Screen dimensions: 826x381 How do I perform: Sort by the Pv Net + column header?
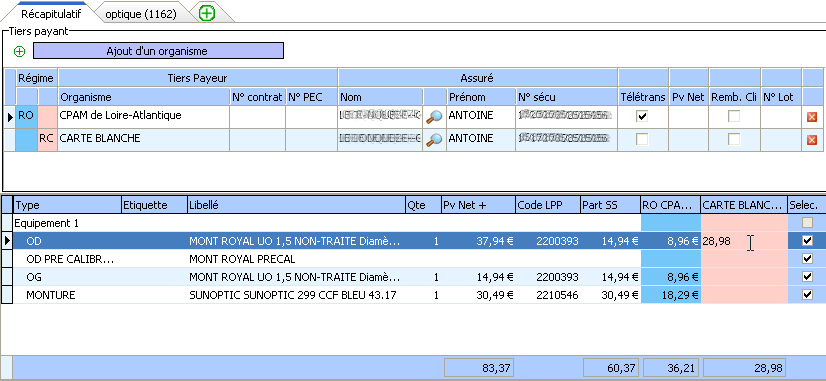tap(478, 206)
